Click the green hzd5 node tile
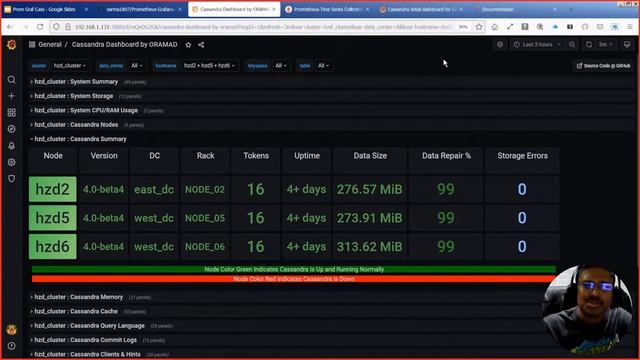Image resolution: width=640 pixels, height=360 pixels. (x=53, y=218)
